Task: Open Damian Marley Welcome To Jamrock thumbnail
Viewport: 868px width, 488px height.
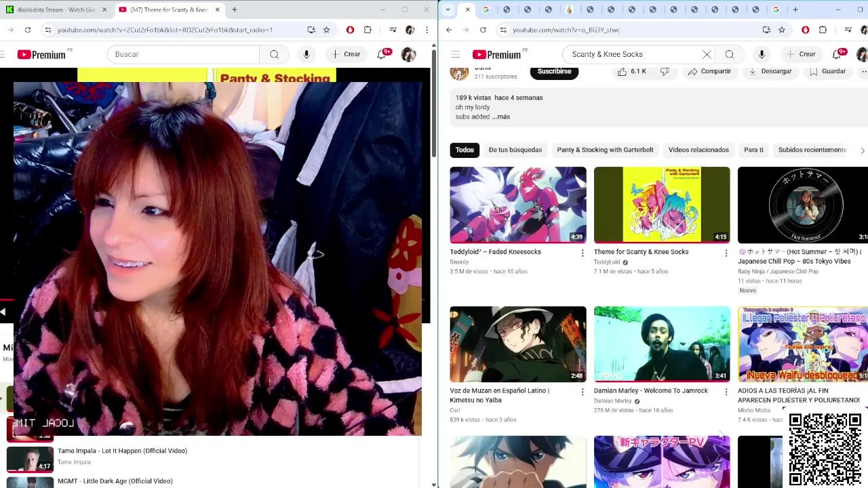Action: pyautogui.click(x=662, y=344)
